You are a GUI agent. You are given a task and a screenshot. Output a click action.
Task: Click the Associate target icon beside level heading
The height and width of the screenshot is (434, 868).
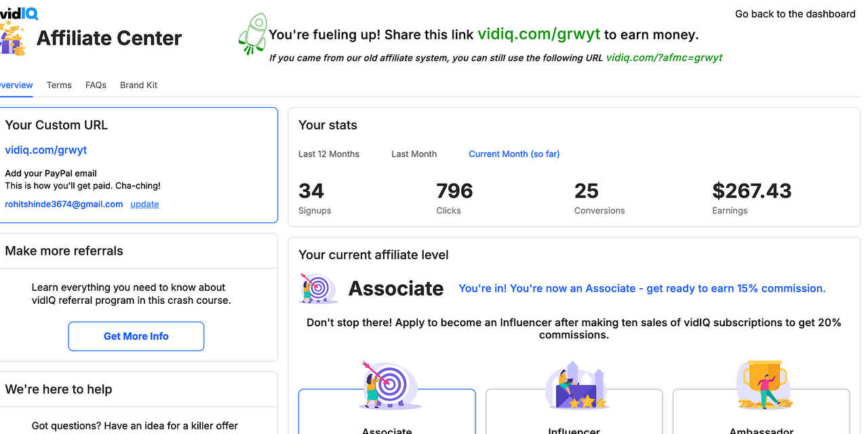318,288
